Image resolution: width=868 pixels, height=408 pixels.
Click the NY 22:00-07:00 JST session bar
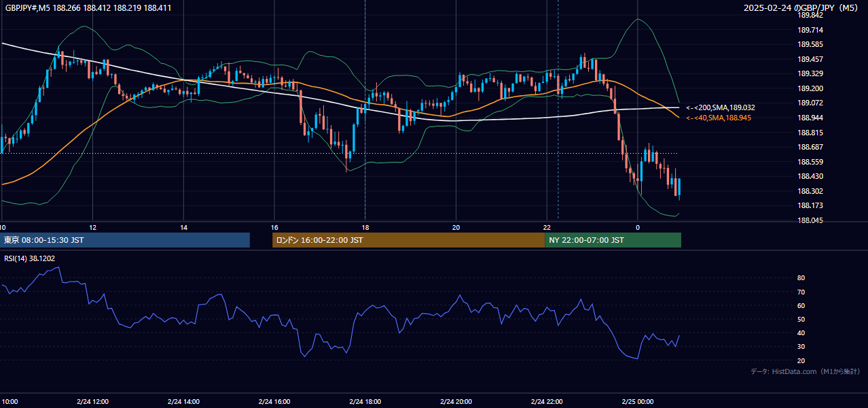click(x=613, y=240)
